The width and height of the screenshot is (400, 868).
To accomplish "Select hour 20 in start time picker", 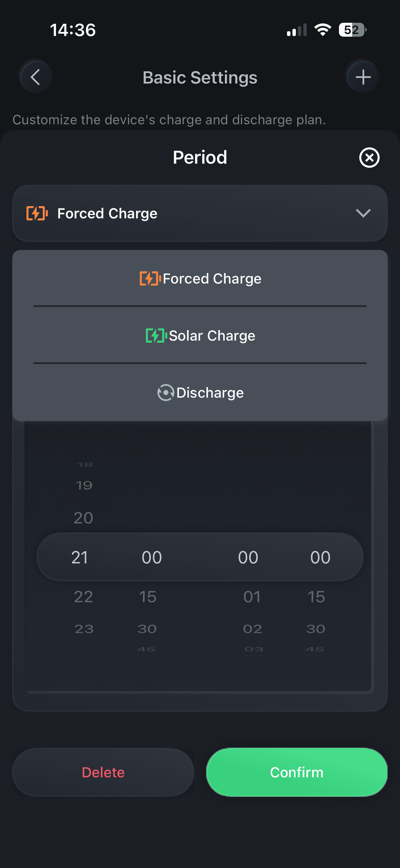I will [x=83, y=518].
